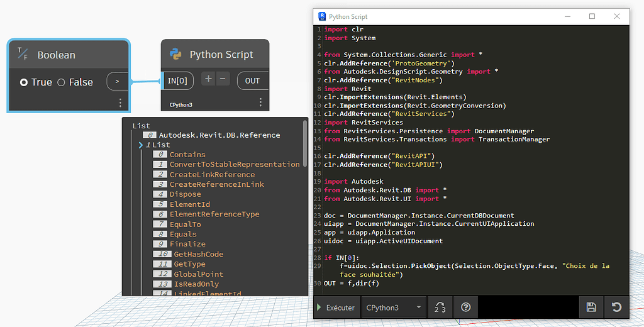This screenshot has height=327, width=644.
Task: Select the CreateLinkReference list item
Action: tap(212, 175)
